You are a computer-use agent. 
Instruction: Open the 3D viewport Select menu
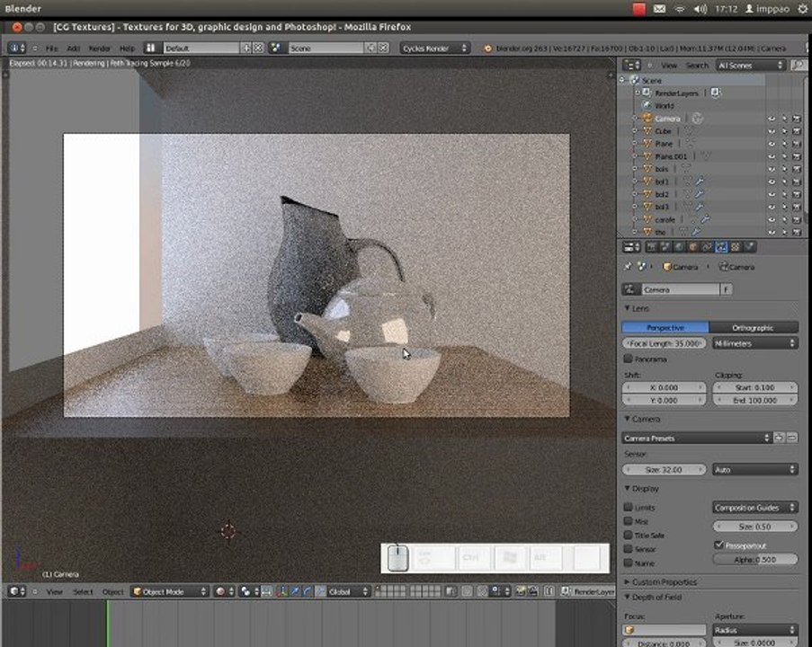pos(83,591)
